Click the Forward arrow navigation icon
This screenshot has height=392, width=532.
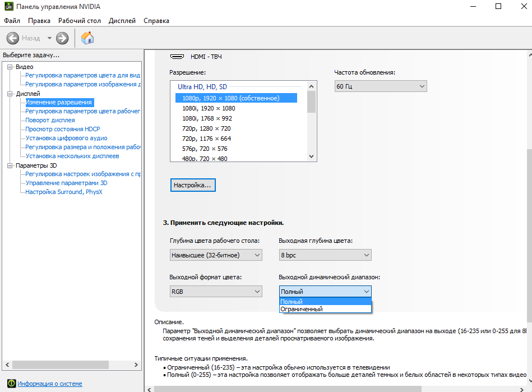[62, 38]
